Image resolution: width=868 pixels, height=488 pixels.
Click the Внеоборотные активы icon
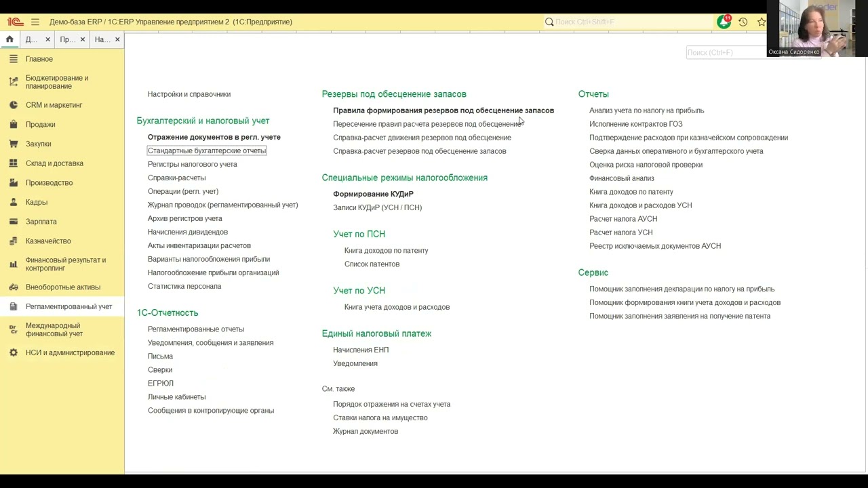click(x=13, y=287)
